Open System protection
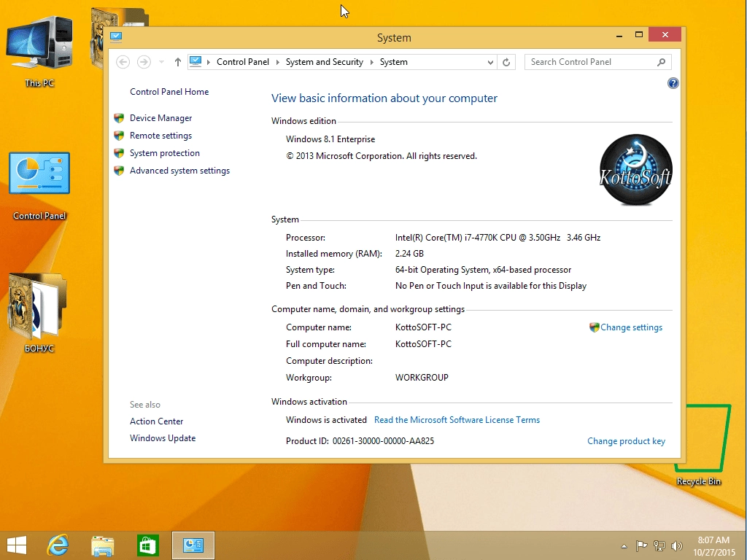This screenshot has height=560, width=747. pyautogui.click(x=164, y=153)
